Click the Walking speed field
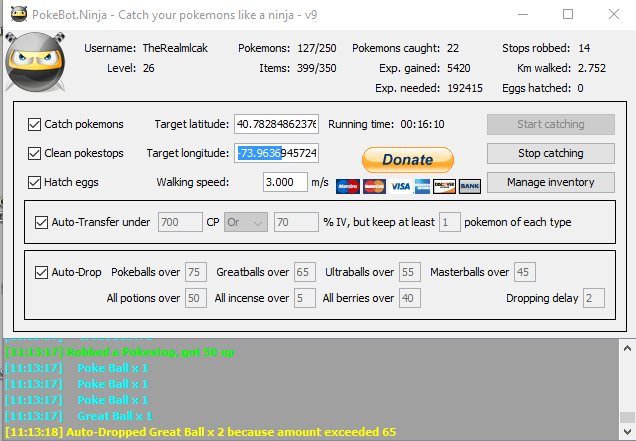The image size is (636, 441). point(285,182)
